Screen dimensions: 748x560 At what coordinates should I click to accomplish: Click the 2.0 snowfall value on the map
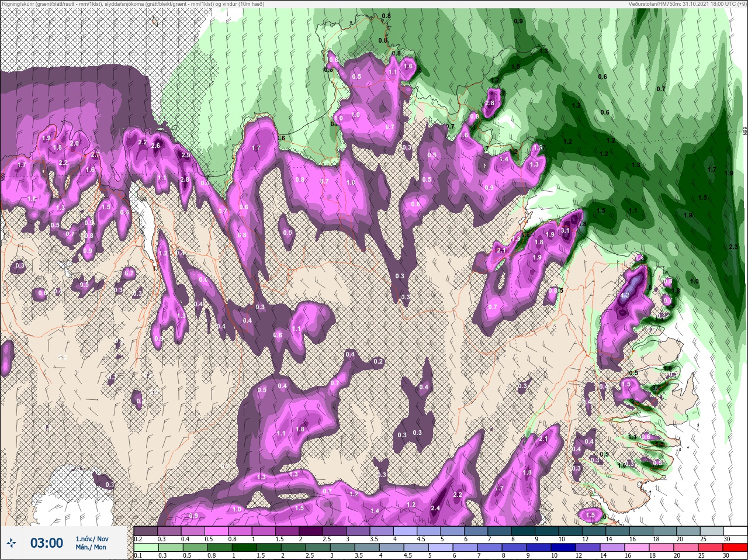pyautogui.click(x=74, y=143)
